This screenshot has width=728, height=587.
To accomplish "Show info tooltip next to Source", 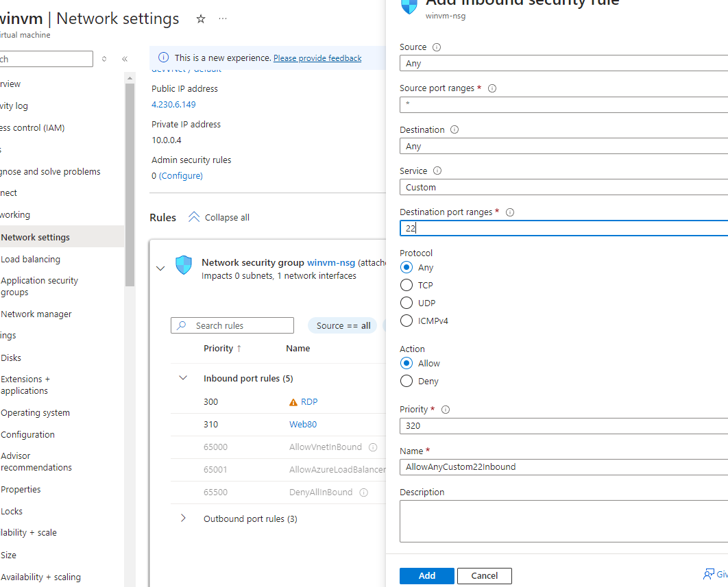I will point(437,47).
